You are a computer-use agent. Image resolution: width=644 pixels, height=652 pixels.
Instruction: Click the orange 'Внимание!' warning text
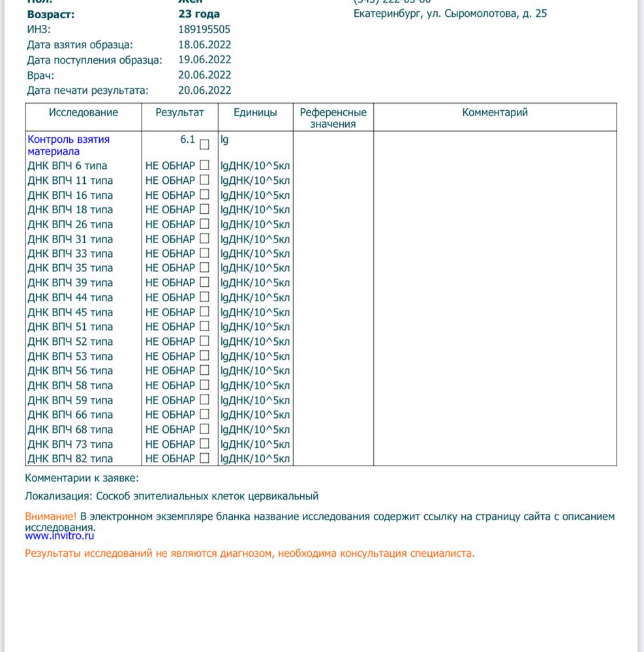click(x=51, y=516)
